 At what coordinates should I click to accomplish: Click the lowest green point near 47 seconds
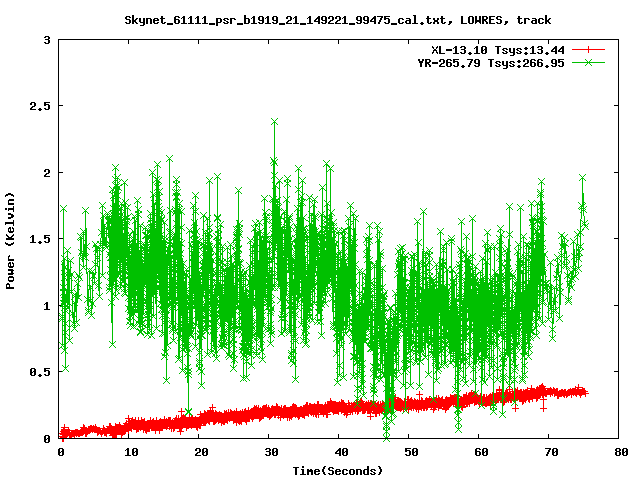pos(386,438)
